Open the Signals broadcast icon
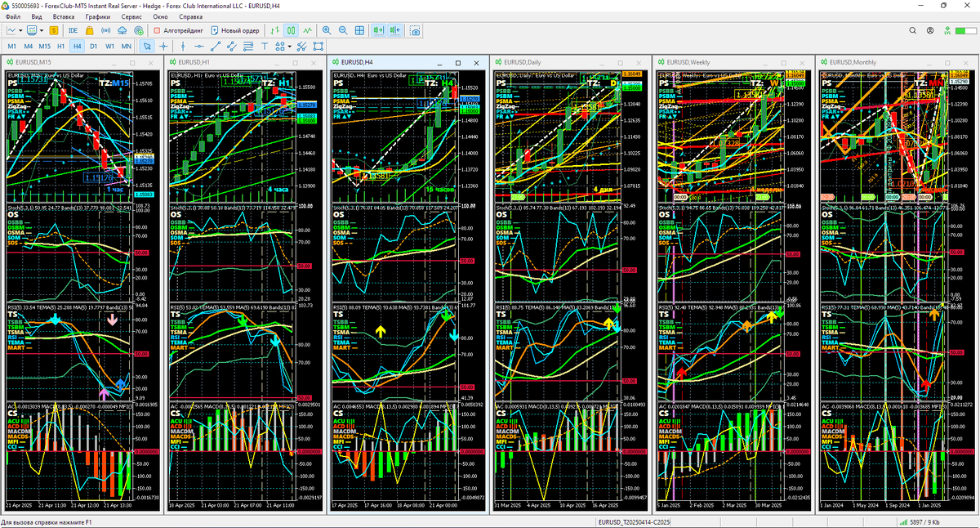 point(105,30)
